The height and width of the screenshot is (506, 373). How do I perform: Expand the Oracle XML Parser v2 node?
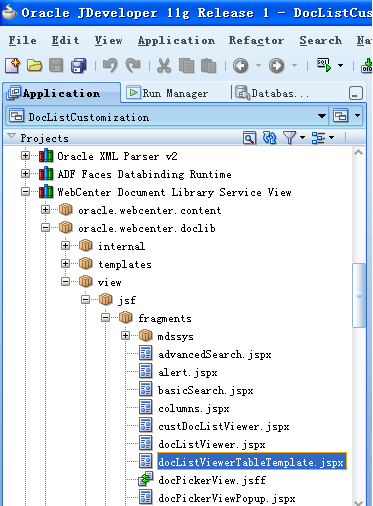25,156
